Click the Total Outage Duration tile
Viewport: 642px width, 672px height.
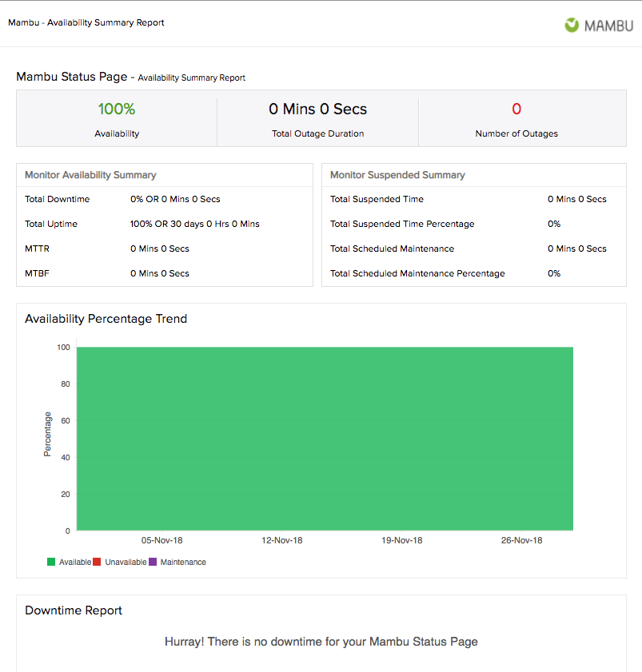point(317,118)
